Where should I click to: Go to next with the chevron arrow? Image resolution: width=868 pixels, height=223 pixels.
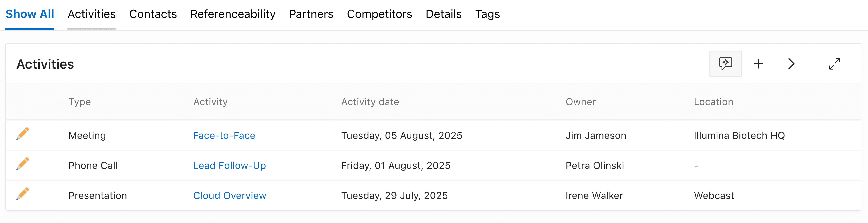(x=791, y=64)
